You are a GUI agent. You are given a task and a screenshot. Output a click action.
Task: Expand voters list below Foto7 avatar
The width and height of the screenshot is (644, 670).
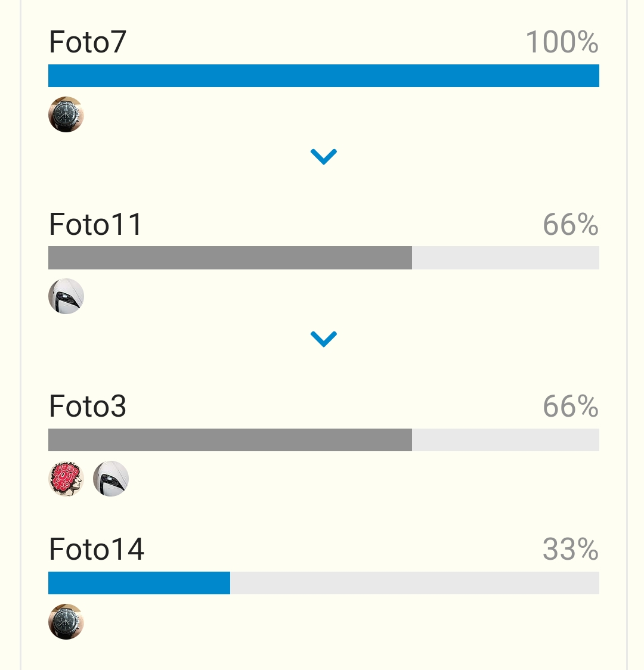pyautogui.click(x=324, y=156)
